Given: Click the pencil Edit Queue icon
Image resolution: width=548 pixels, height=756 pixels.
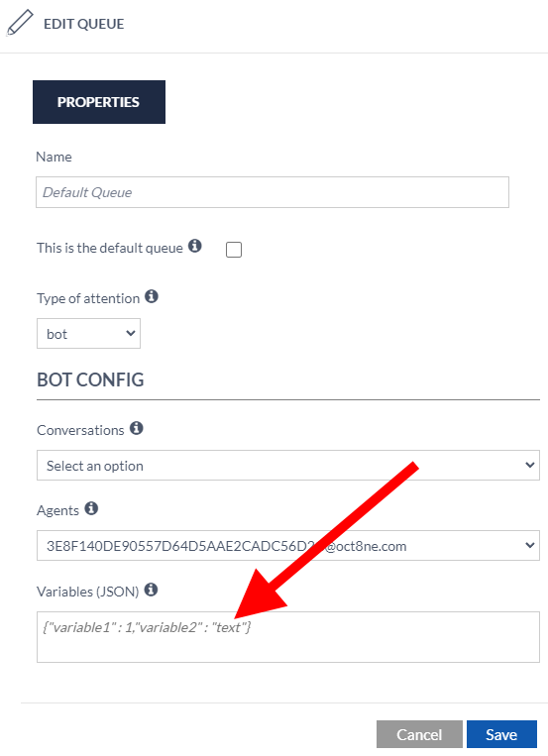Looking at the screenshot, I should 19,23.
